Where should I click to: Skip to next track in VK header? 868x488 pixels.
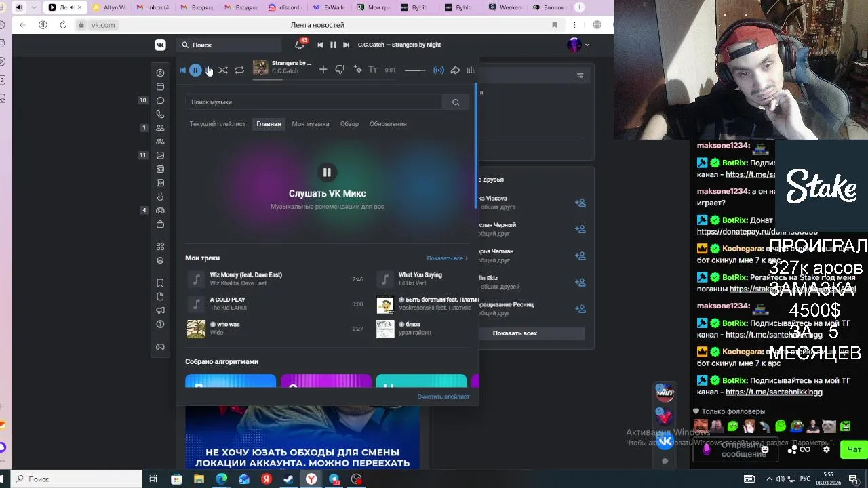(346, 45)
